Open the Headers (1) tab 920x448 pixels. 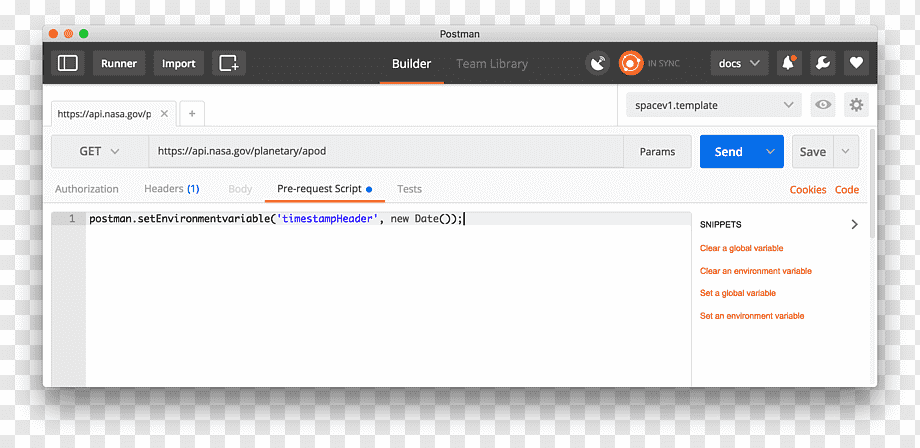172,189
